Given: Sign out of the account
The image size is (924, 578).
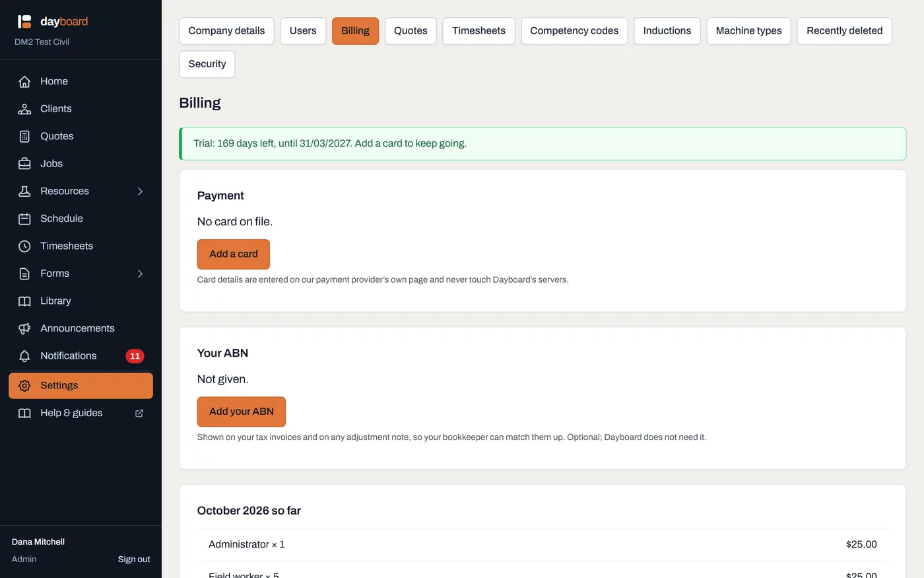Looking at the screenshot, I should [x=134, y=560].
